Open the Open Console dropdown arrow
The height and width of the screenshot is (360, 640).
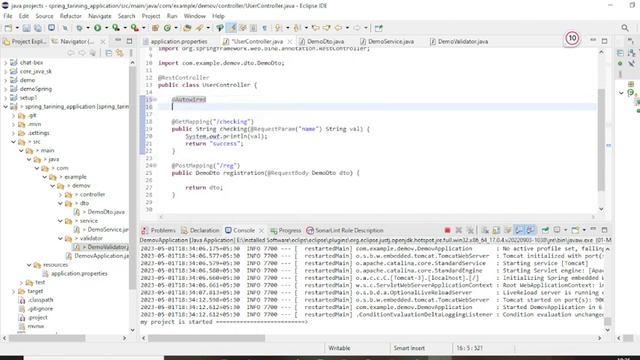584,230
